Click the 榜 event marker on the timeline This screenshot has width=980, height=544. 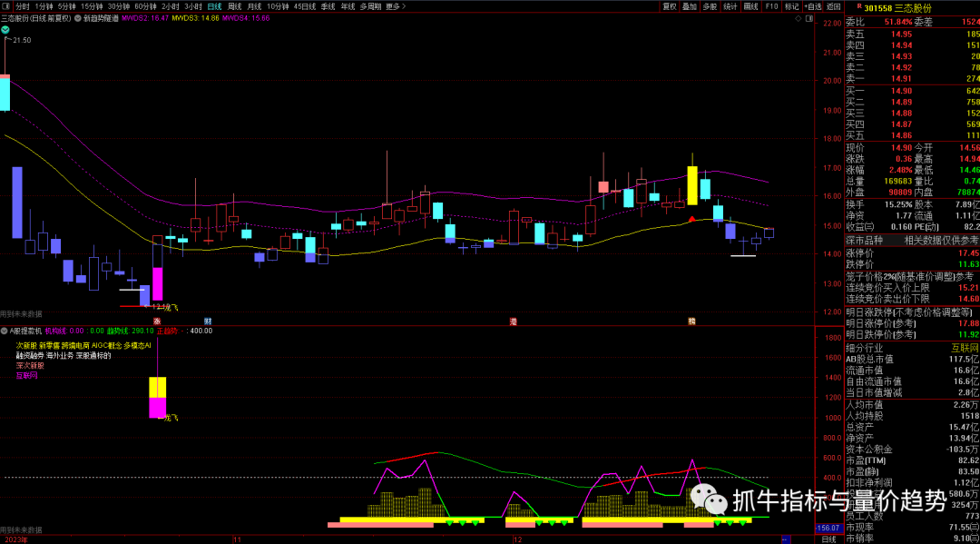tap(691, 321)
